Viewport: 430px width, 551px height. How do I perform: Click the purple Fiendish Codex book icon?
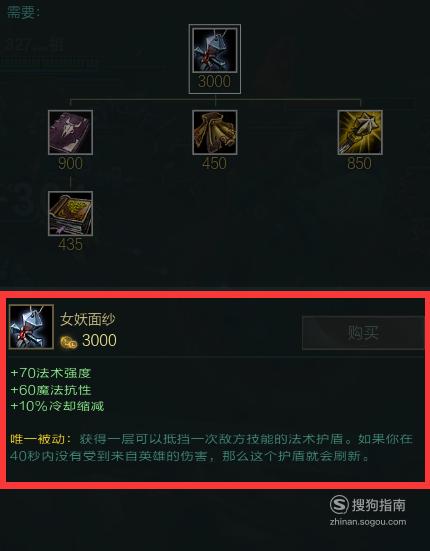coord(71,132)
